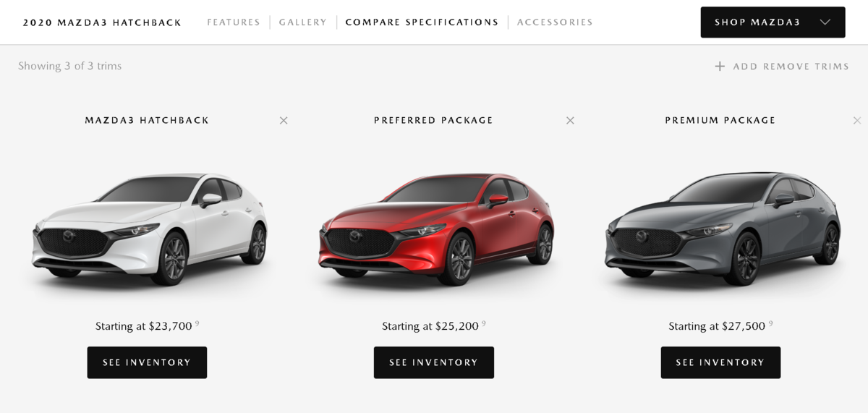The image size is (868, 413).
Task: Open footnote 9 next to $27,500 price
Action: [770, 323]
